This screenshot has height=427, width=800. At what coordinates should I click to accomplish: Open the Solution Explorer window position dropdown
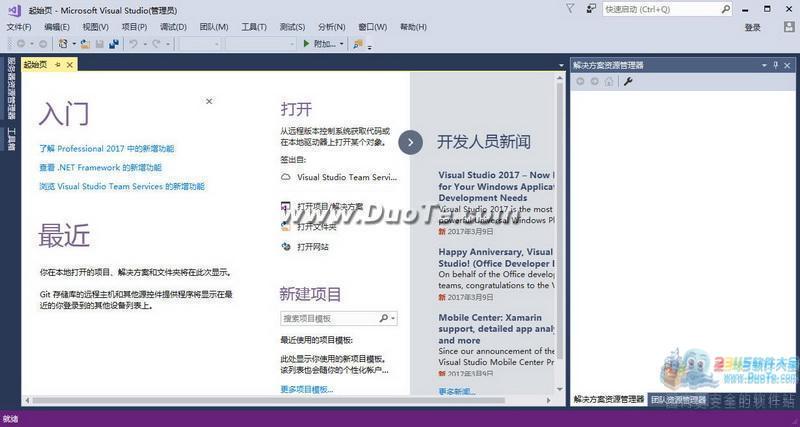point(764,65)
